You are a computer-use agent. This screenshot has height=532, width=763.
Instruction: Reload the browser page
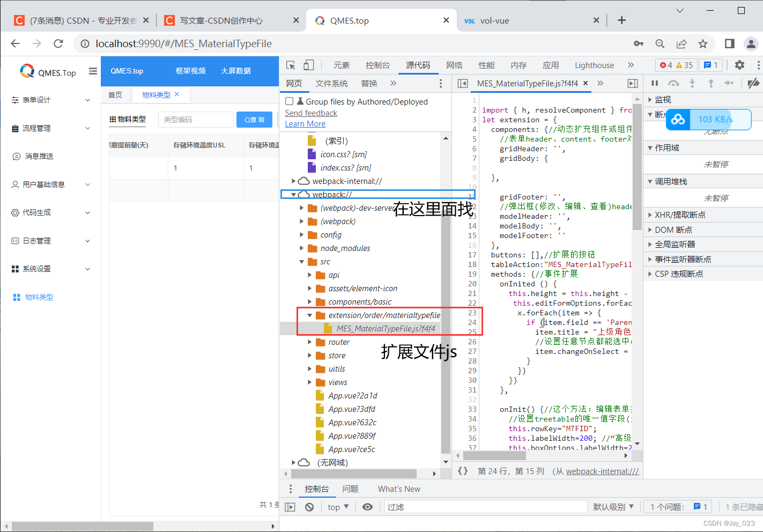[x=58, y=43]
